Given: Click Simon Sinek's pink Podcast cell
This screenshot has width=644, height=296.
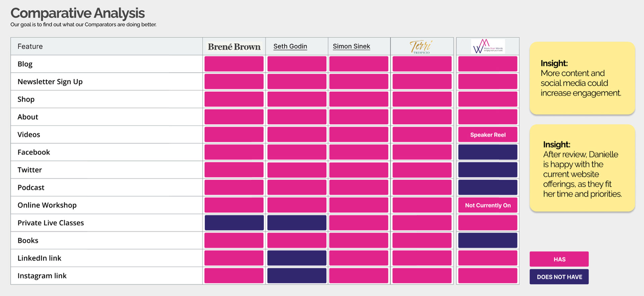Looking at the screenshot, I should (359, 187).
